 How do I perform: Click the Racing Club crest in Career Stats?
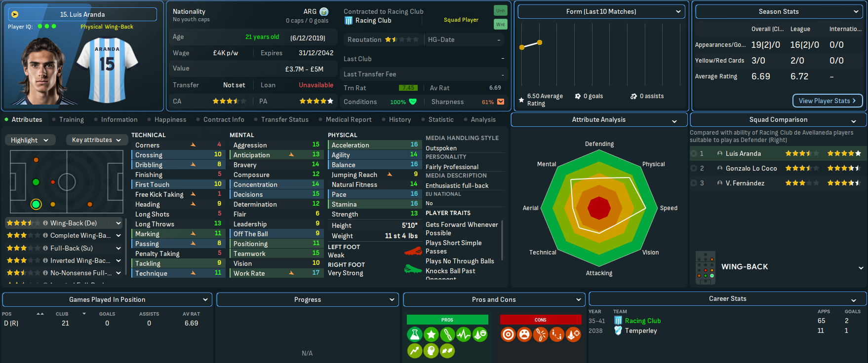618,321
